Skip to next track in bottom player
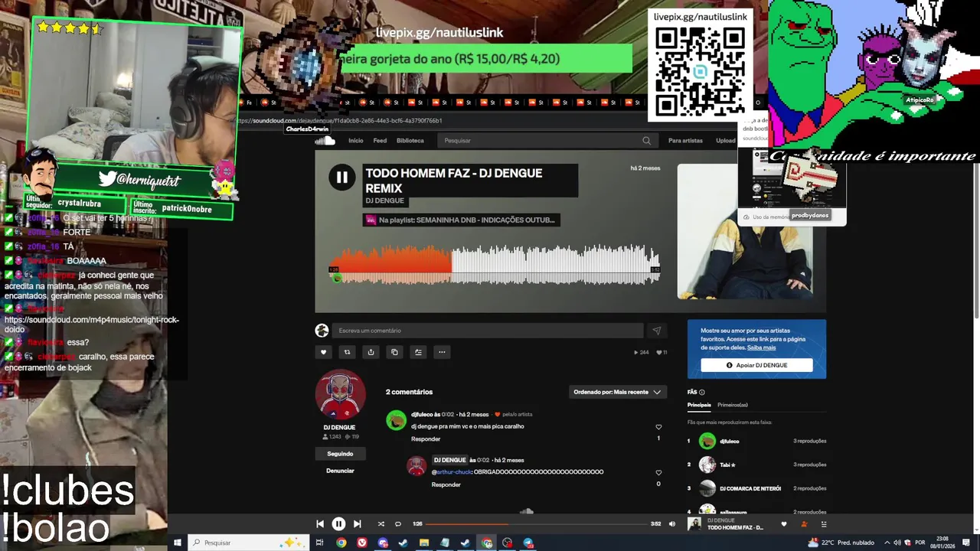This screenshot has width=980, height=551. tap(357, 524)
